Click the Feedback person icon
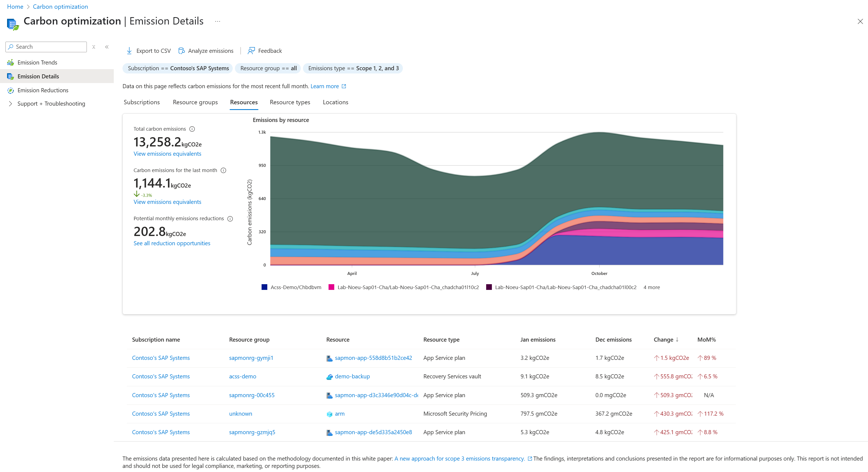The image size is (868, 472). pyautogui.click(x=251, y=51)
